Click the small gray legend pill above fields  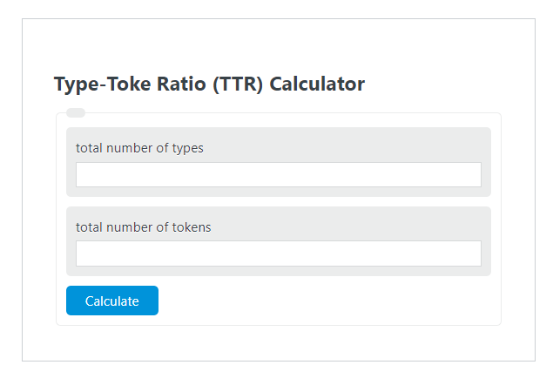76,112
